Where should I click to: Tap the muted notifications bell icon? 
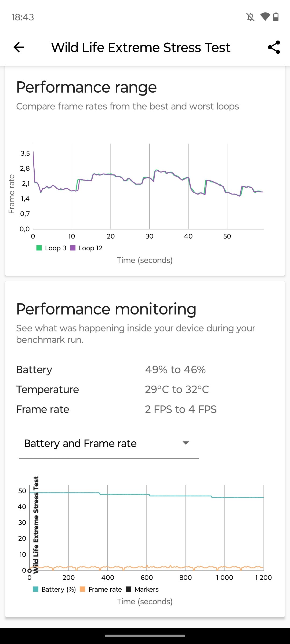(x=250, y=17)
